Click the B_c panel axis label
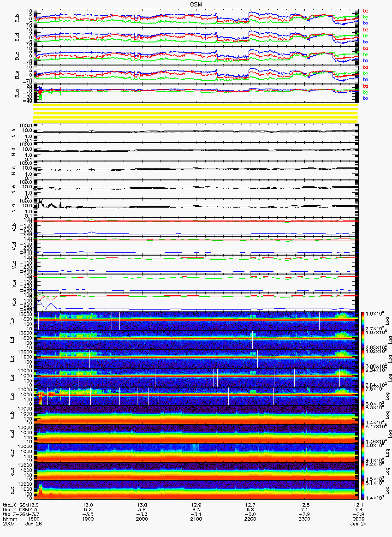Image resolution: width=392 pixels, height=537 pixels. [17, 56]
